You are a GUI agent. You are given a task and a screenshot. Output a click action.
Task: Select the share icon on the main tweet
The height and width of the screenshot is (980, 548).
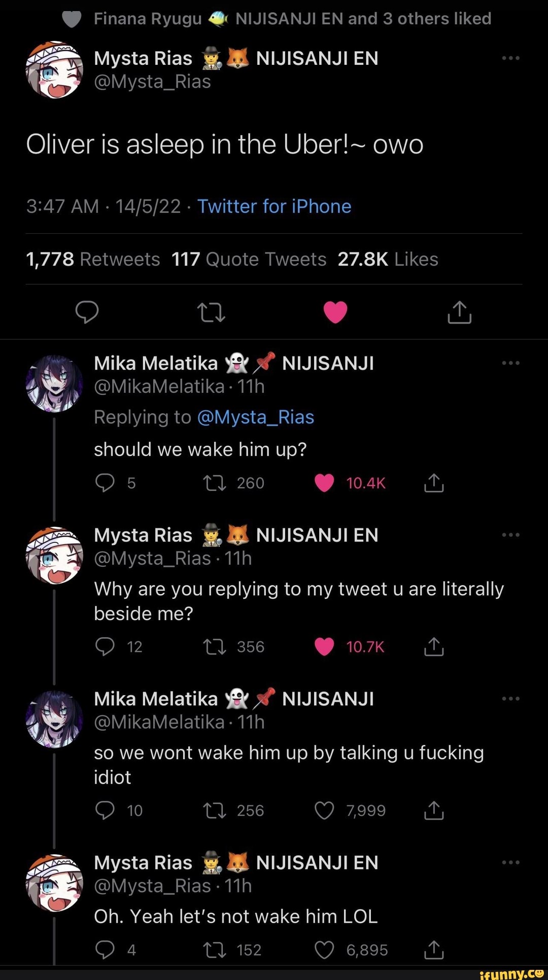click(459, 312)
